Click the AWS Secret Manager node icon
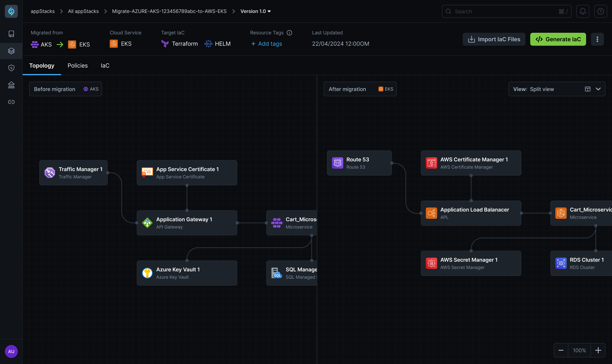Viewport: 612px width, 364px height. pyautogui.click(x=431, y=263)
